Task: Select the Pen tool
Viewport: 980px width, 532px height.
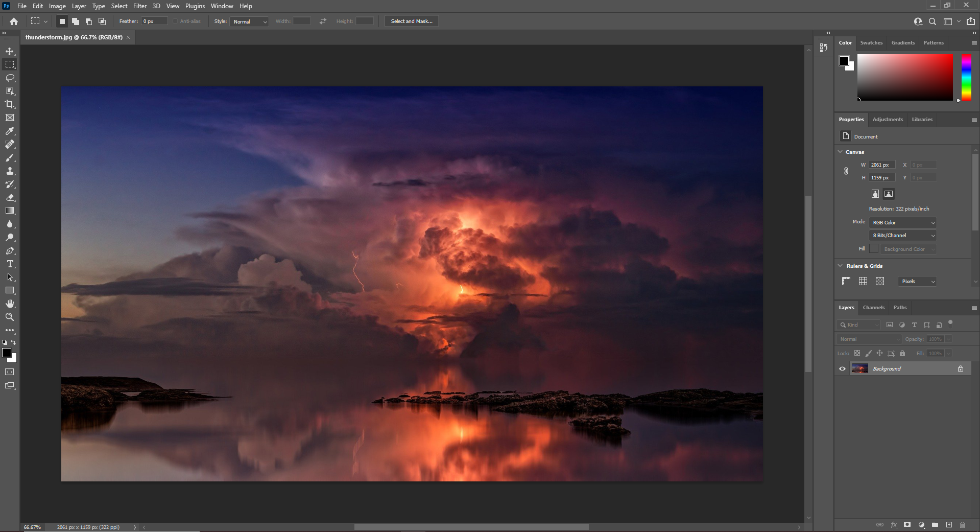Action: click(10, 251)
